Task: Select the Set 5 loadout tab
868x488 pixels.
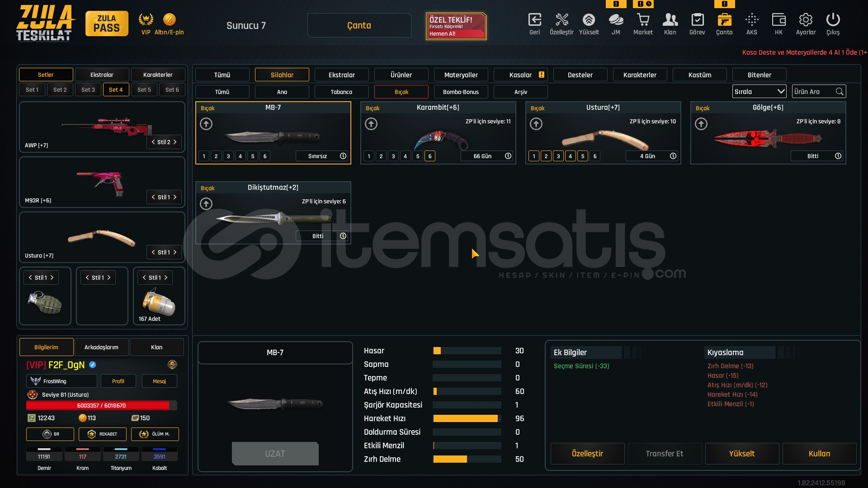Action: (x=144, y=89)
